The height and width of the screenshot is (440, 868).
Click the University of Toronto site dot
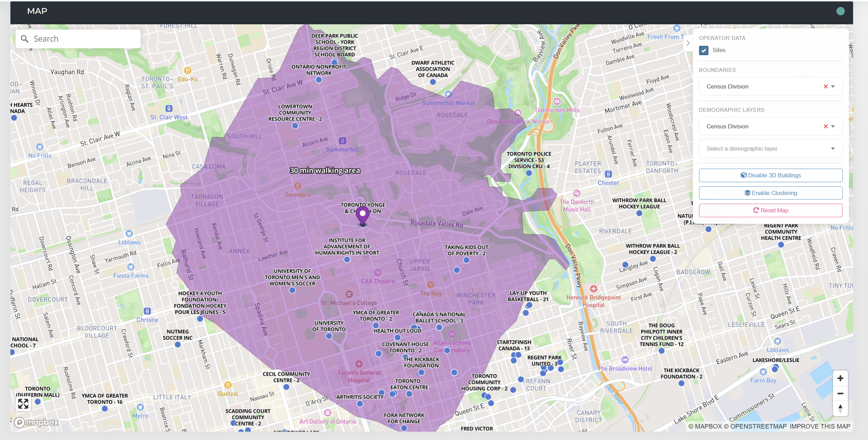[329, 336]
